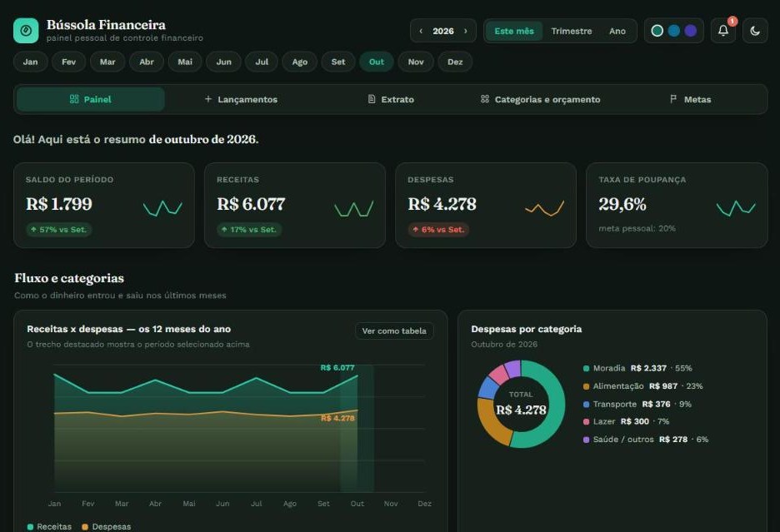Image resolution: width=780 pixels, height=532 pixels.
Task: Click the Nov label on chart axis
Action: point(391,503)
